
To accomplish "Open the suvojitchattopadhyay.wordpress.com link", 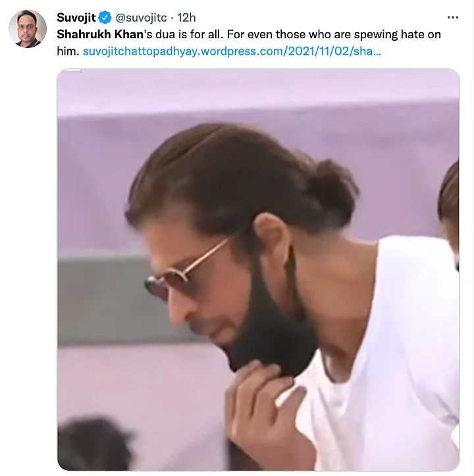I will tap(232, 50).
